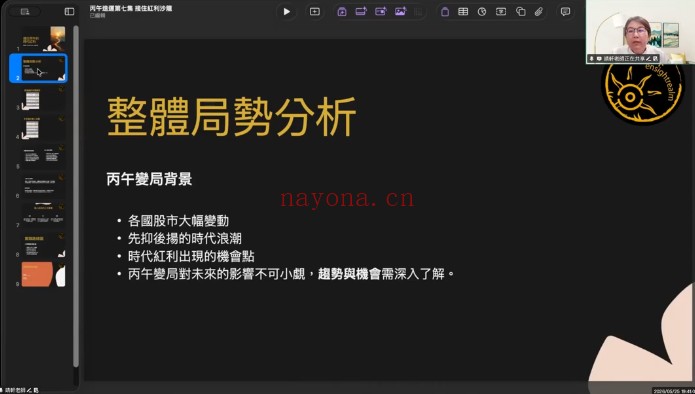Insert a text box from the toolbar
The width and height of the screenshot is (695, 394).
(x=501, y=12)
